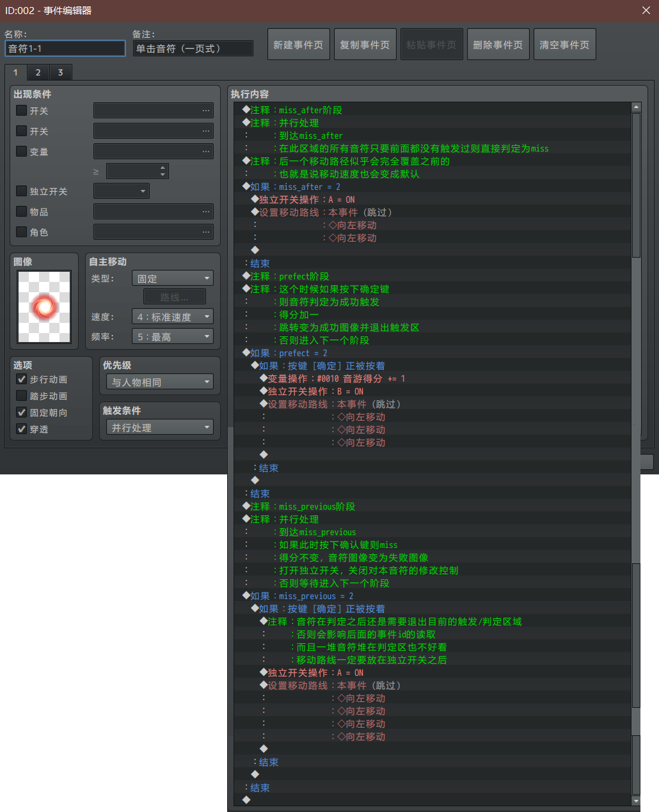Switch to event page tab 2
Screen dimensions: 659x812
pyautogui.click(x=38, y=72)
